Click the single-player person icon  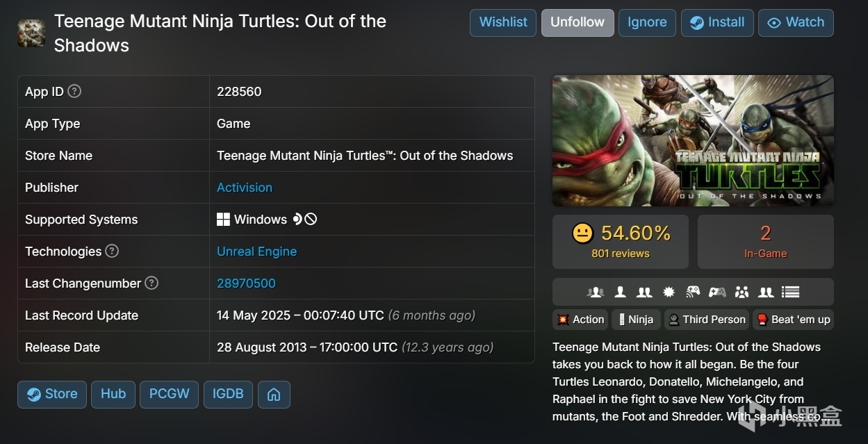click(620, 293)
